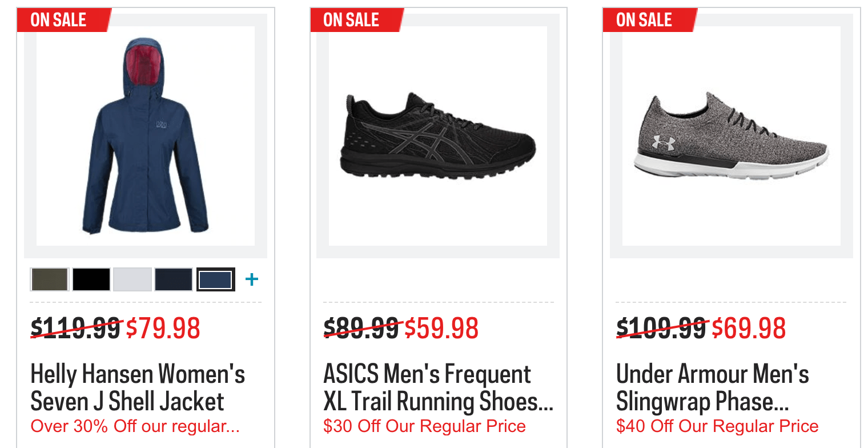Click the ON SALE badge on ASICS shoe
Screen dimensions: 868x448
(351, 20)
